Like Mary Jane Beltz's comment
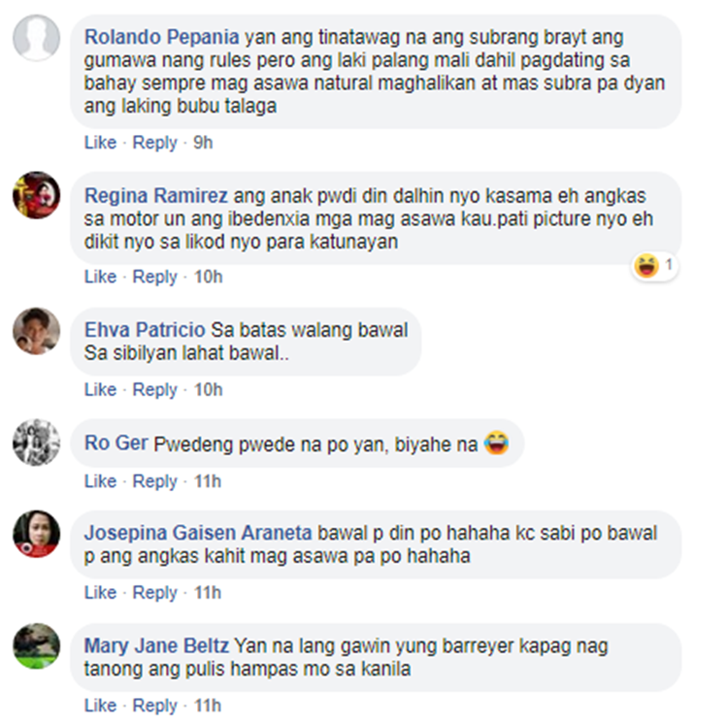728x725 pixels. tap(100, 705)
